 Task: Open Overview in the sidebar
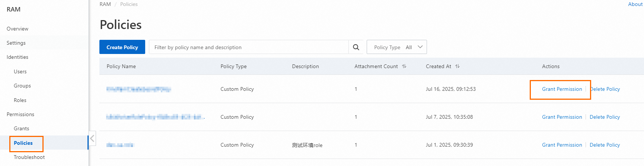17,29
